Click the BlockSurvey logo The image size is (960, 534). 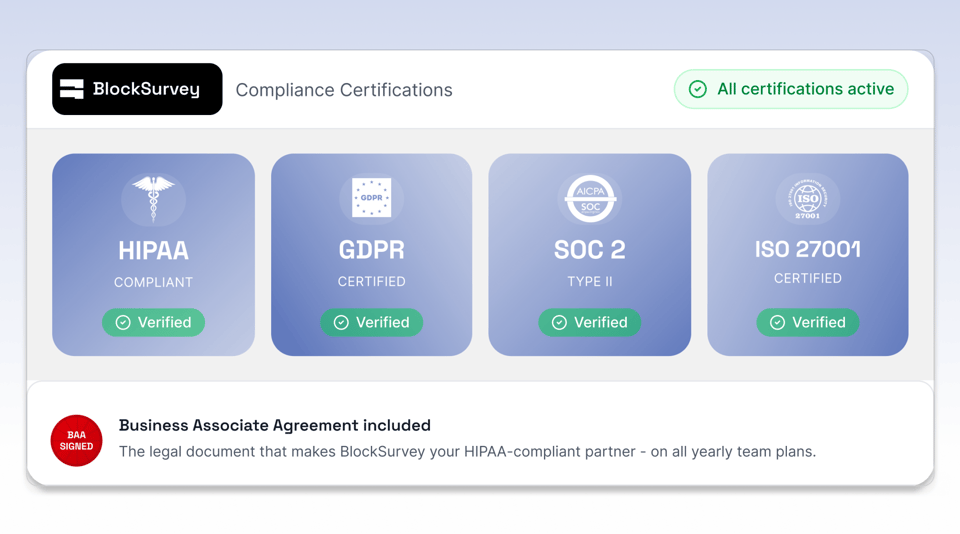click(x=137, y=89)
